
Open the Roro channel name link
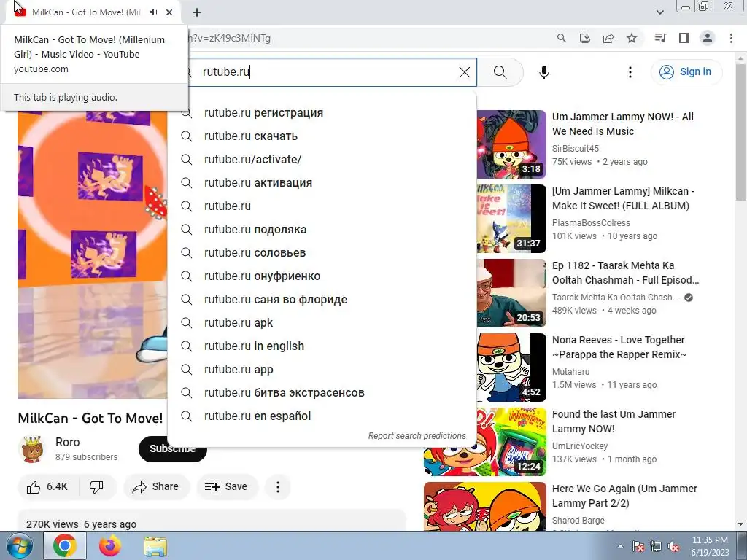point(68,442)
